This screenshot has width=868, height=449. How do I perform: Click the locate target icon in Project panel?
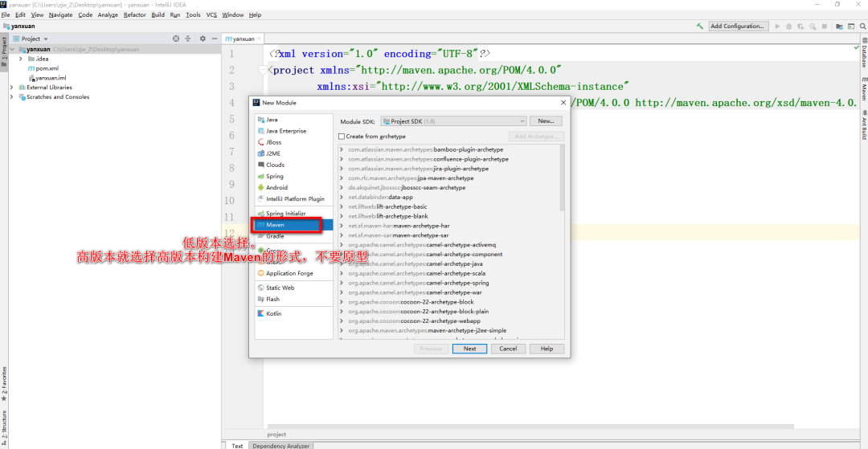(x=176, y=39)
